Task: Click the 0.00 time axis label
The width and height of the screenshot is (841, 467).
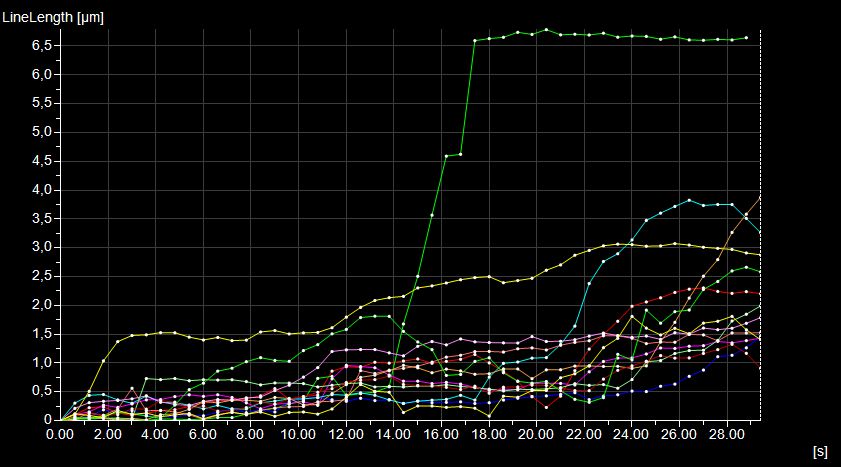Action: [60, 435]
